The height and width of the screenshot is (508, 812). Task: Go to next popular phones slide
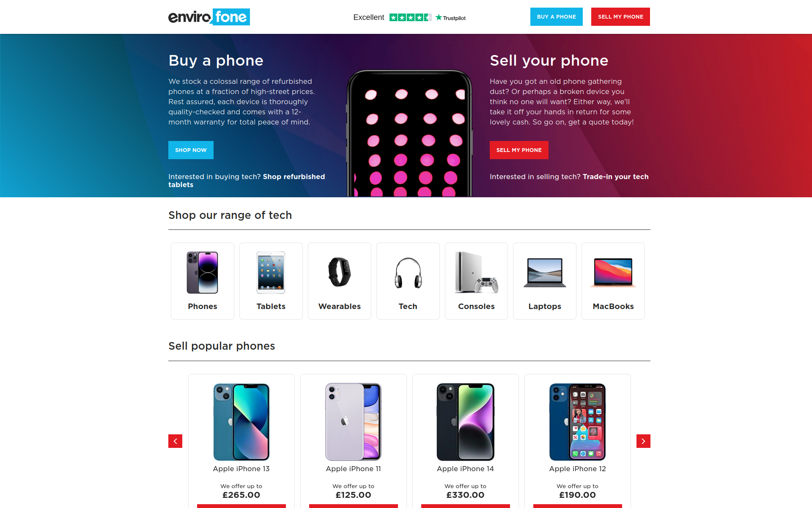[x=643, y=441]
